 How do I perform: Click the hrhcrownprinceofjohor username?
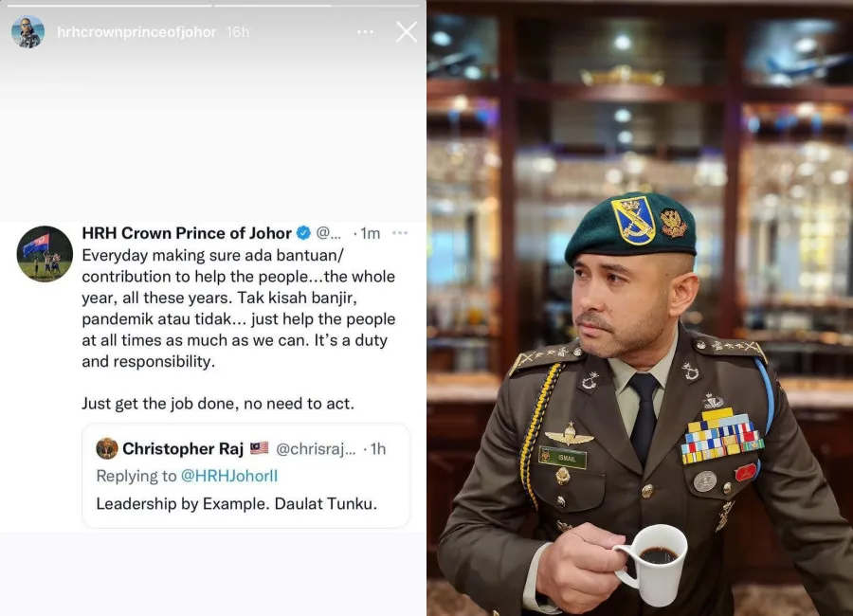point(136,32)
